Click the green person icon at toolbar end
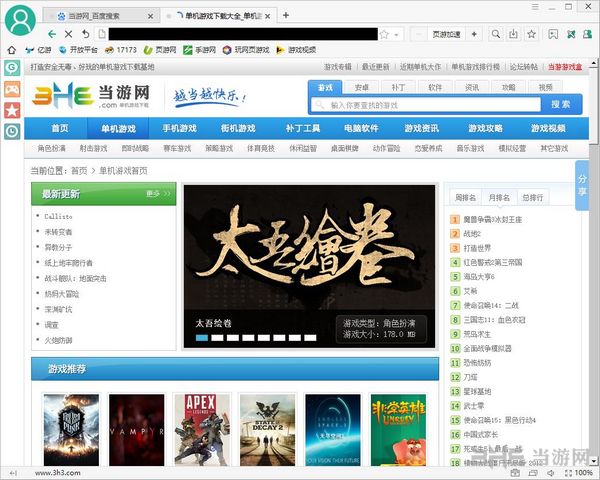The image size is (600, 480). (x=587, y=34)
